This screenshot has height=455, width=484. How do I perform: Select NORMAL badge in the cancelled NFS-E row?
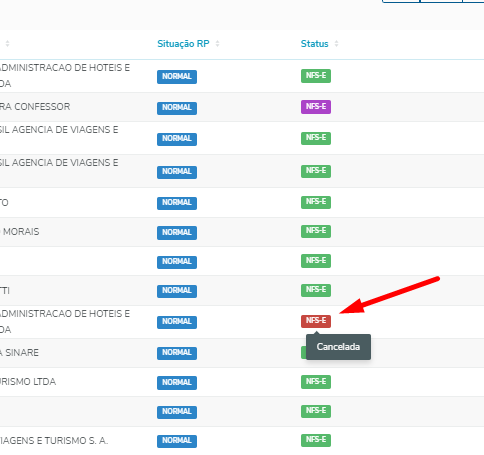[x=177, y=322]
